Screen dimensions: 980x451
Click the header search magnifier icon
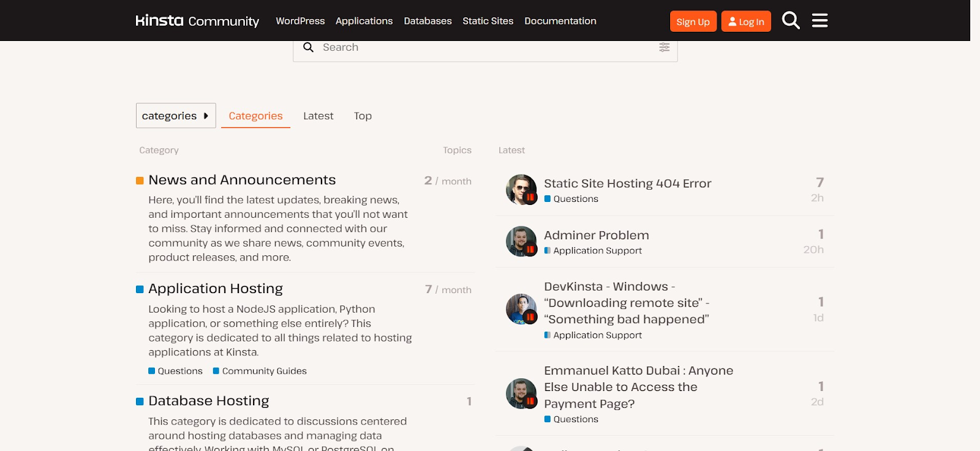point(791,21)
